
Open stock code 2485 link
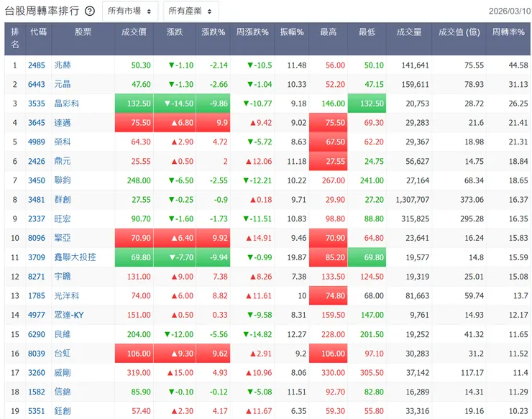click(36, 65)
